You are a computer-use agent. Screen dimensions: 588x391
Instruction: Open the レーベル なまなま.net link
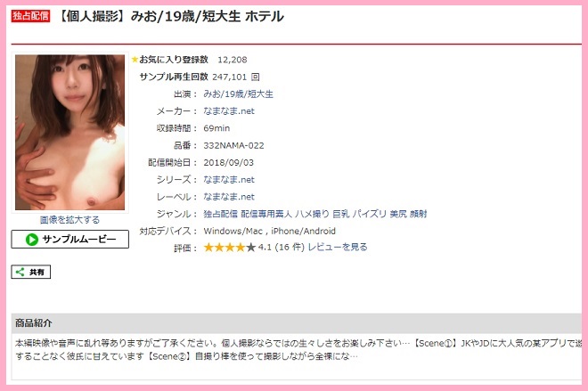coord(229,197)
